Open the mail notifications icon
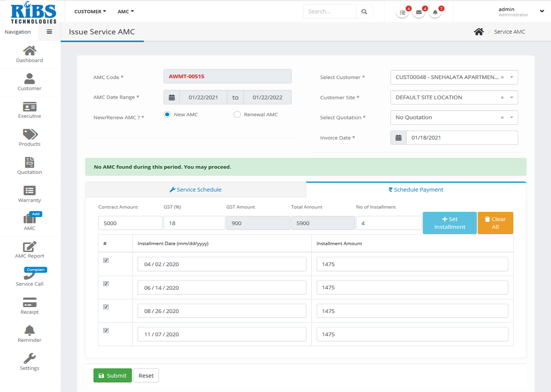The height and width of the screenshot is (392, 551). click(419, 12)
